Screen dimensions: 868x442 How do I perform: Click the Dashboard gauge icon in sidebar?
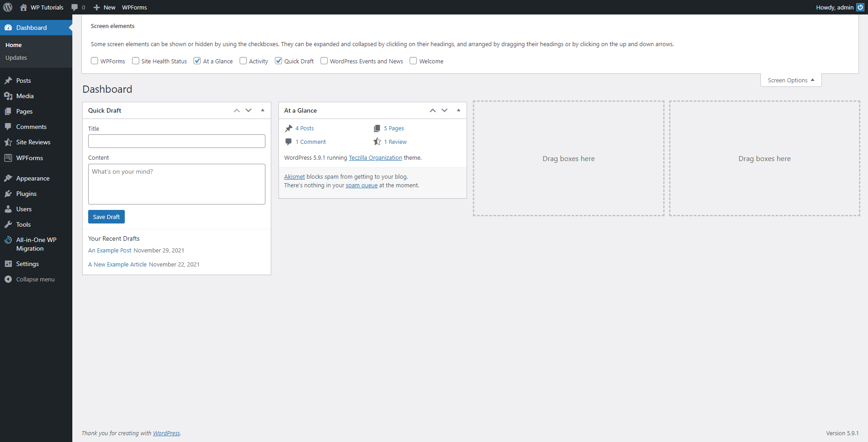coord(8,28)
